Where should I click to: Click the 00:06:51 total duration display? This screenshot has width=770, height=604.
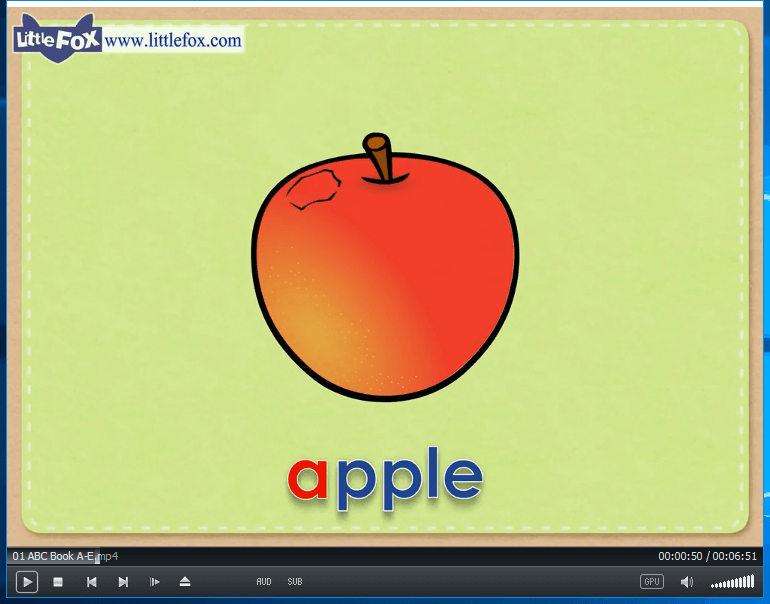(x=734, y=556)
